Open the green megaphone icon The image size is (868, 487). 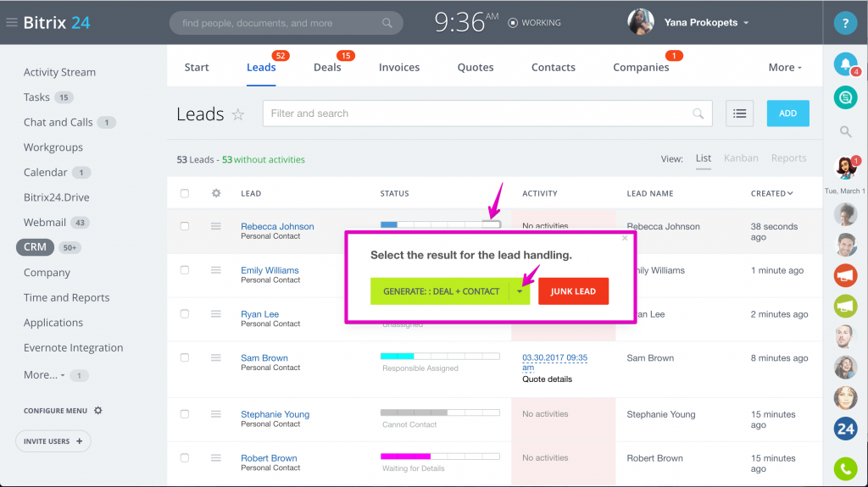(845, 306)
